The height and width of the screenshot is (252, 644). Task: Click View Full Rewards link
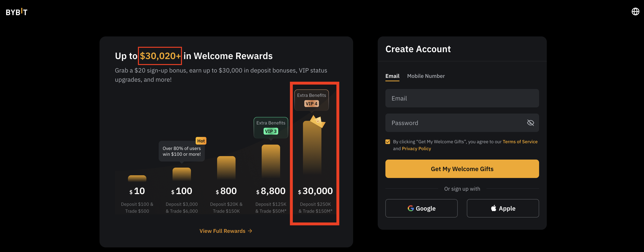226,230
